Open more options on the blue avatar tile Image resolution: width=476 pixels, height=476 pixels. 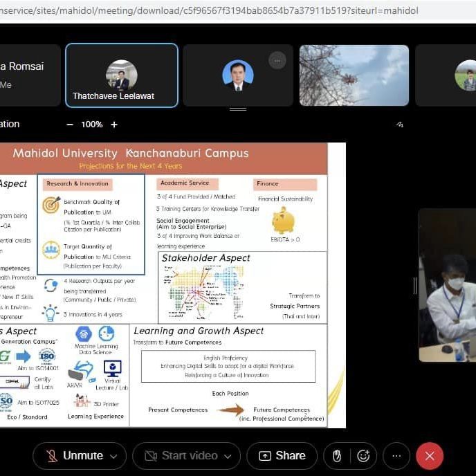coord(277,60)
